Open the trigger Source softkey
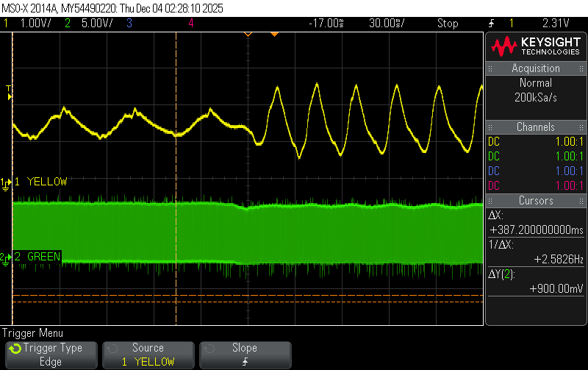 (148, 355)
